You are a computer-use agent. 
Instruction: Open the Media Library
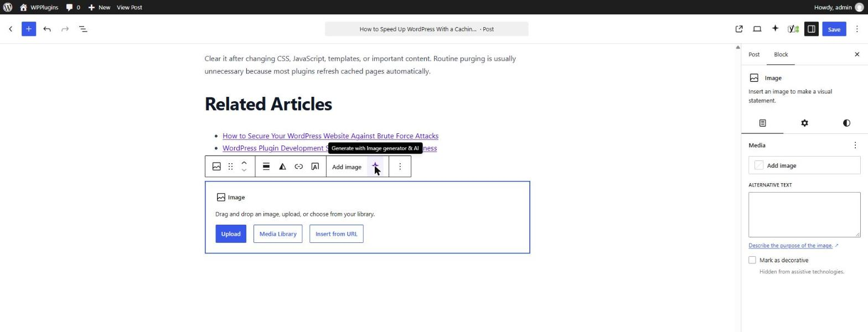click(278, 234)
